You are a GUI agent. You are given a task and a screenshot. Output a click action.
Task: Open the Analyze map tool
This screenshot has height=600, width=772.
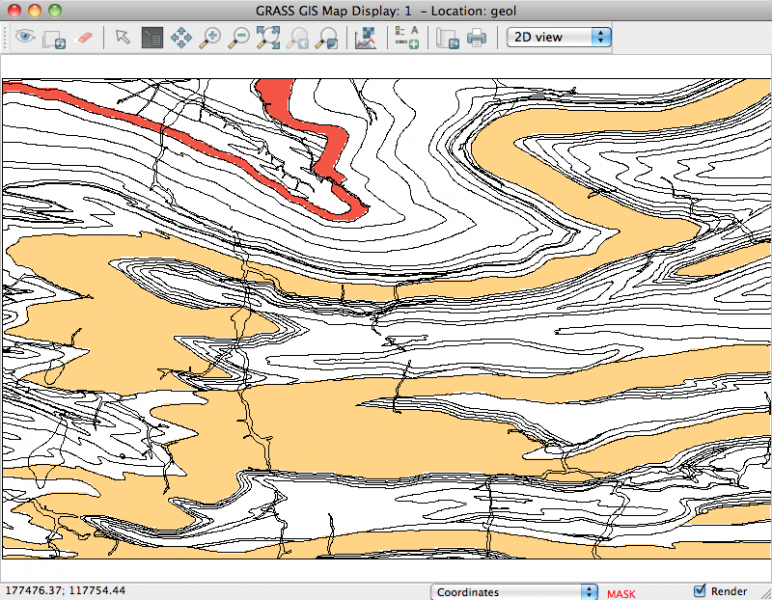coord(365,38)
